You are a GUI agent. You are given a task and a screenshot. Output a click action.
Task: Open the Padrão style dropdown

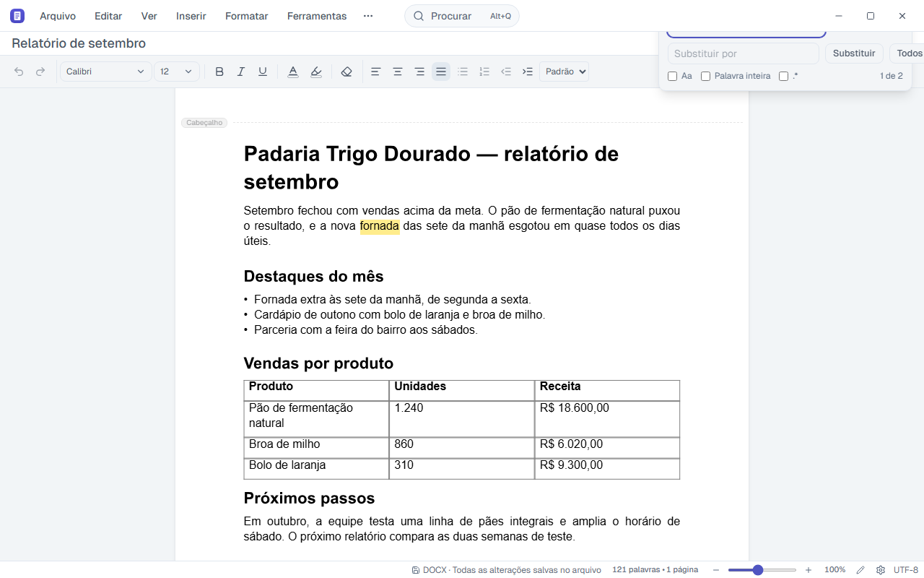point(564,72)
